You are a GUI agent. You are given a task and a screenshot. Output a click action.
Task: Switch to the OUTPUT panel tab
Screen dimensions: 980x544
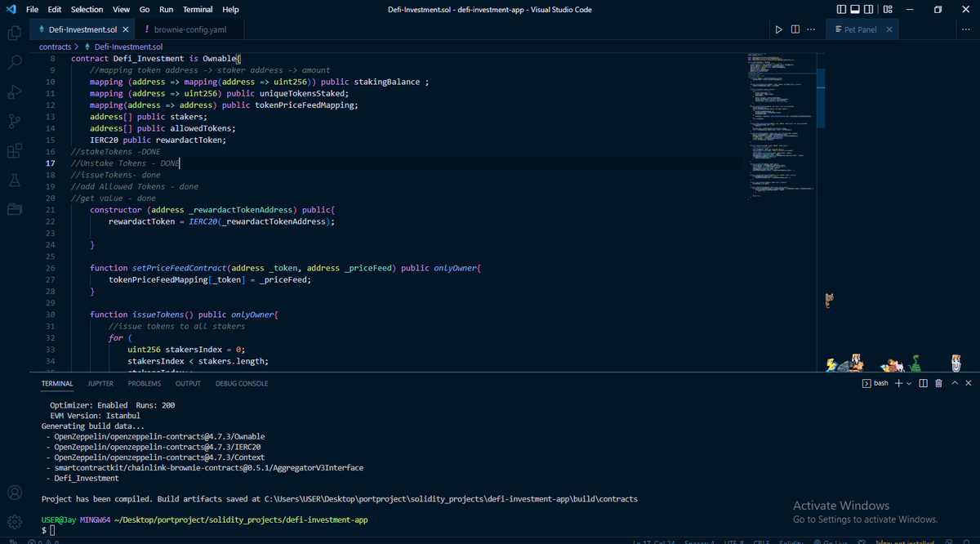pos(188,383)
